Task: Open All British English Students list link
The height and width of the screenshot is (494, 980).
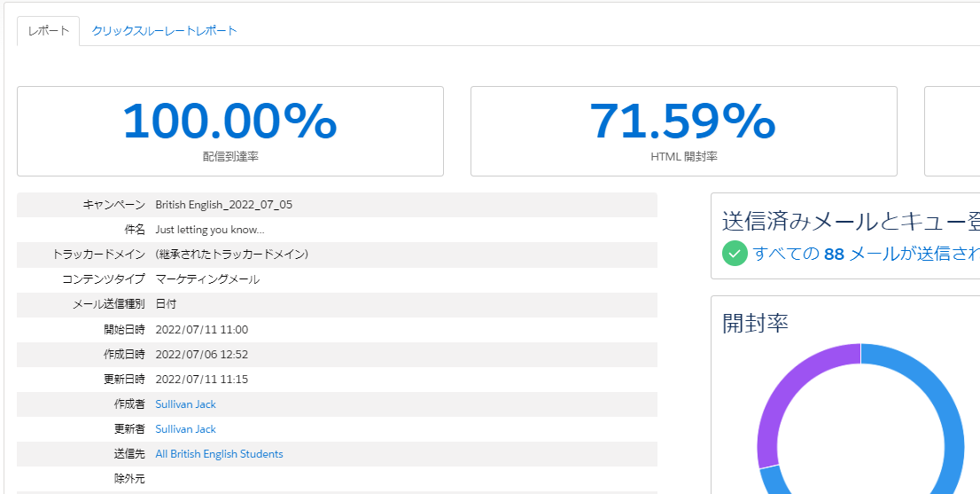Action: click(x=220, y=454)
